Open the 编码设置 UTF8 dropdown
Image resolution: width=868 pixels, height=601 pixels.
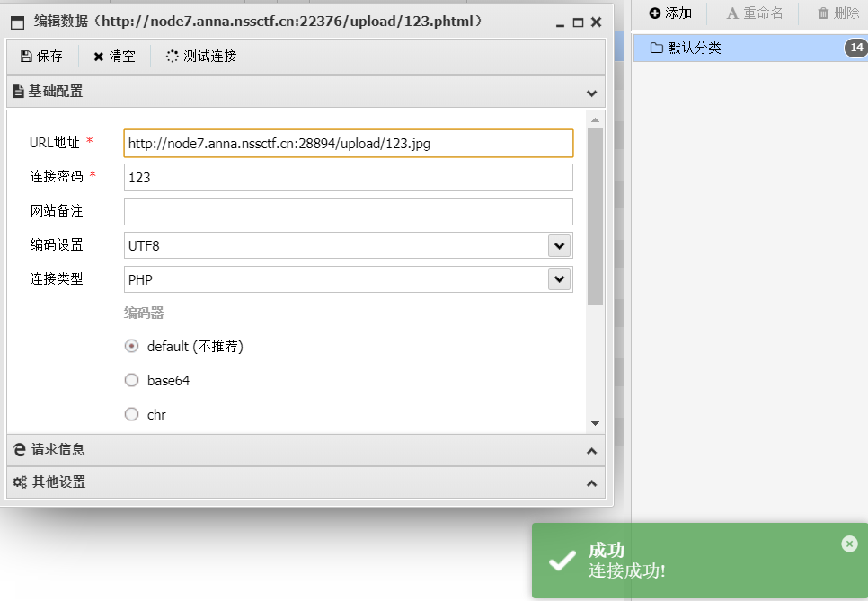click(x=559, y=246)
